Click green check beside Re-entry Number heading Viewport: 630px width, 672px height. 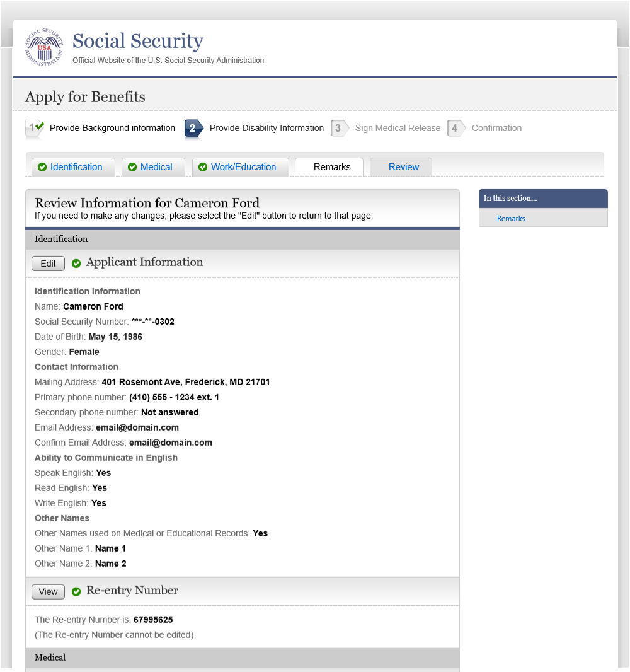pos(76,592)
